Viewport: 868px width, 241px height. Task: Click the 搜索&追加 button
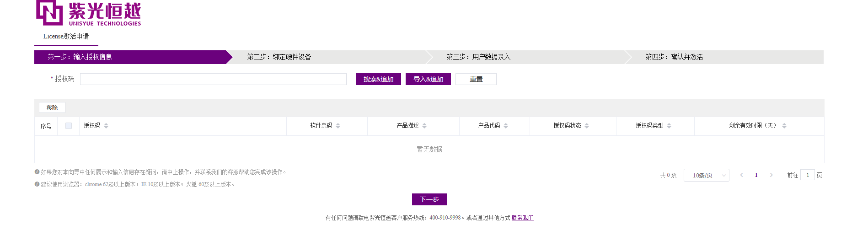378,79
